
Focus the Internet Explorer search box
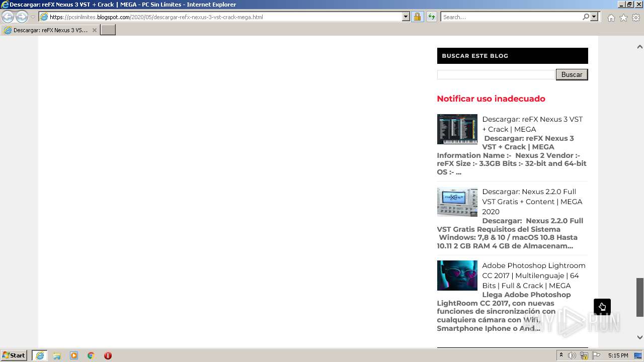(x=511, y=17)
